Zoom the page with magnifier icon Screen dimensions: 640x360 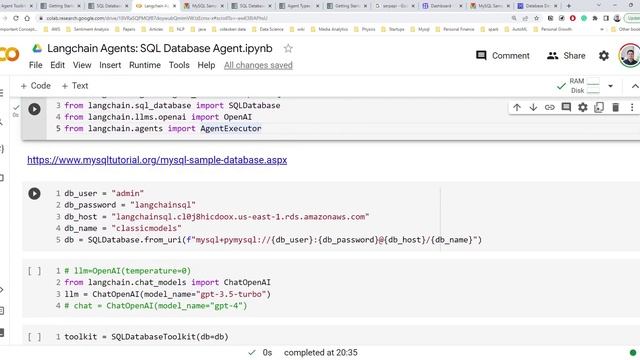[x=514, y=18]
